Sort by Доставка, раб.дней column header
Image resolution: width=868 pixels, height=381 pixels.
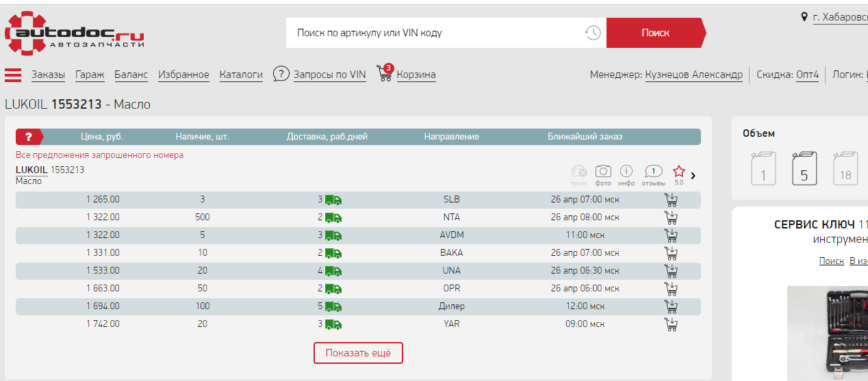(327, 137)
